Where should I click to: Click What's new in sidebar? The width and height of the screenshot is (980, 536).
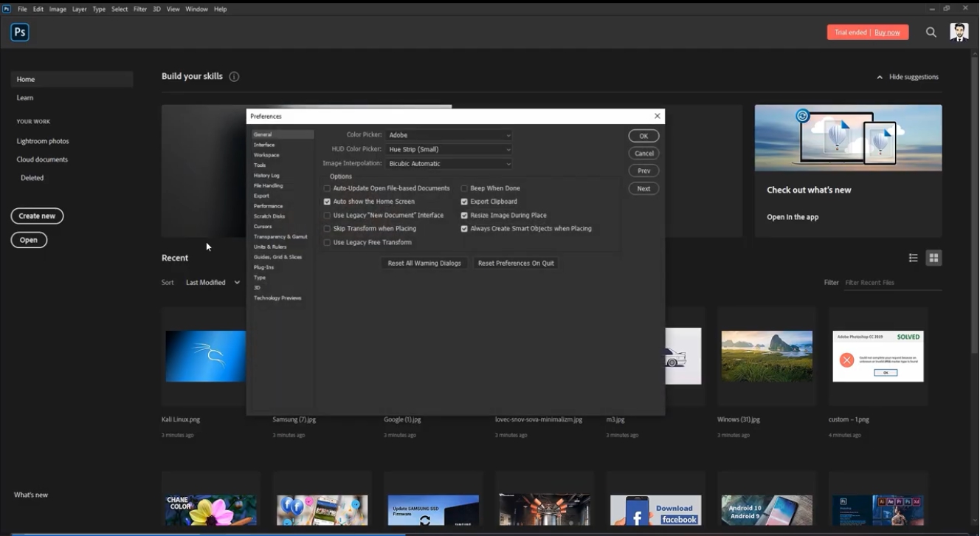(31, 495)
